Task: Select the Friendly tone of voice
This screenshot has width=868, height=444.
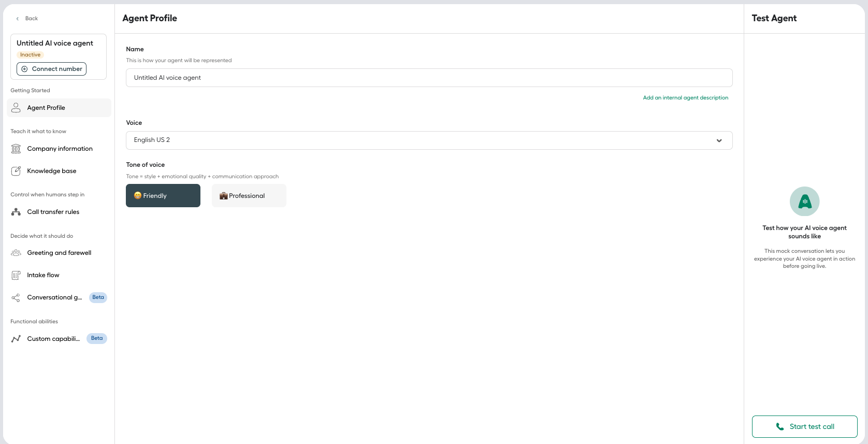Action: point(163,196)
